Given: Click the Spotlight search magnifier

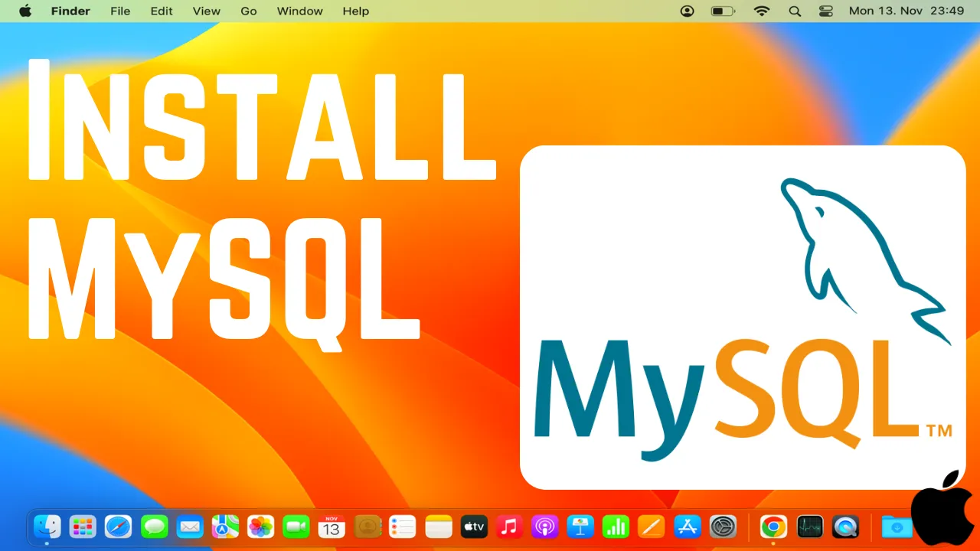Looking at the screenshot, I should (795, 11).
